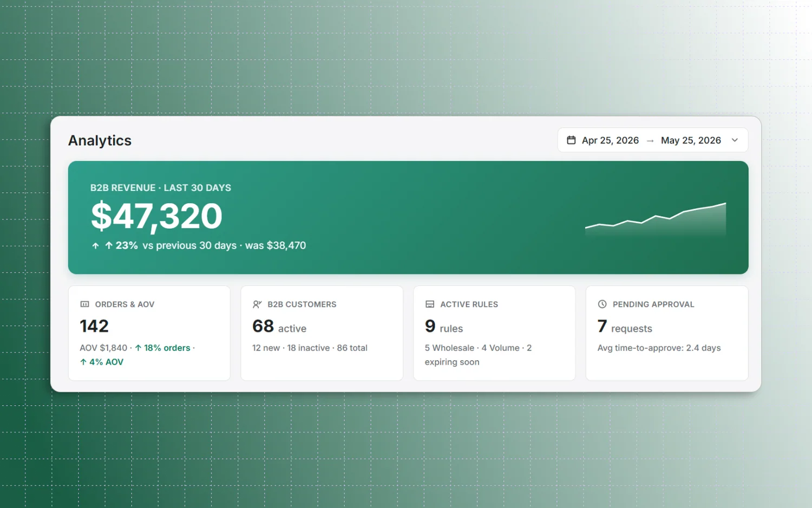The height and width of the screenshot is (508, 812).
Task: Click the 7 requests value
Action: point(625,327)
